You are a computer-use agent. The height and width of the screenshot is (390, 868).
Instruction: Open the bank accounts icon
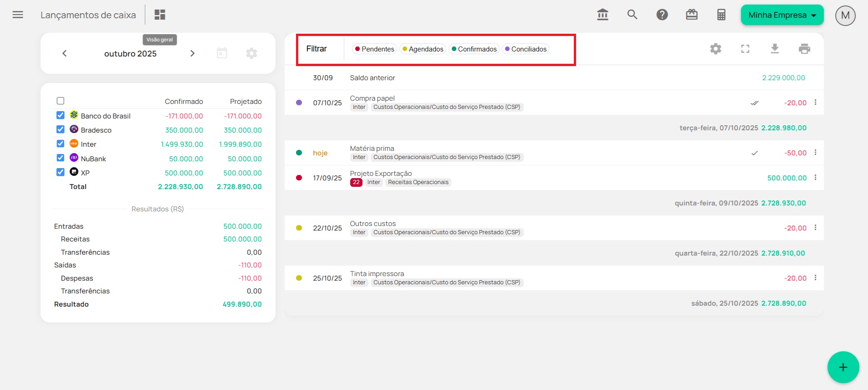pyautogui.click(x=602, y=15)
